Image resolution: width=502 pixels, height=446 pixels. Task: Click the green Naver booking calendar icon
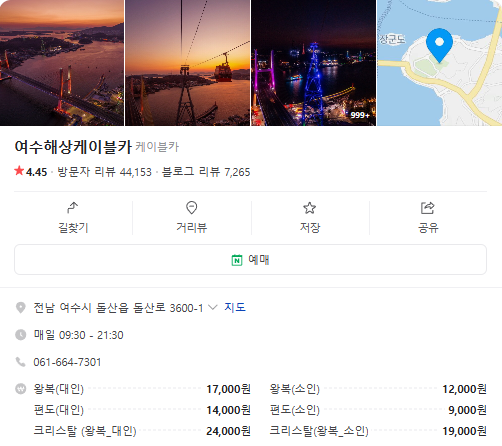point(237,260)
